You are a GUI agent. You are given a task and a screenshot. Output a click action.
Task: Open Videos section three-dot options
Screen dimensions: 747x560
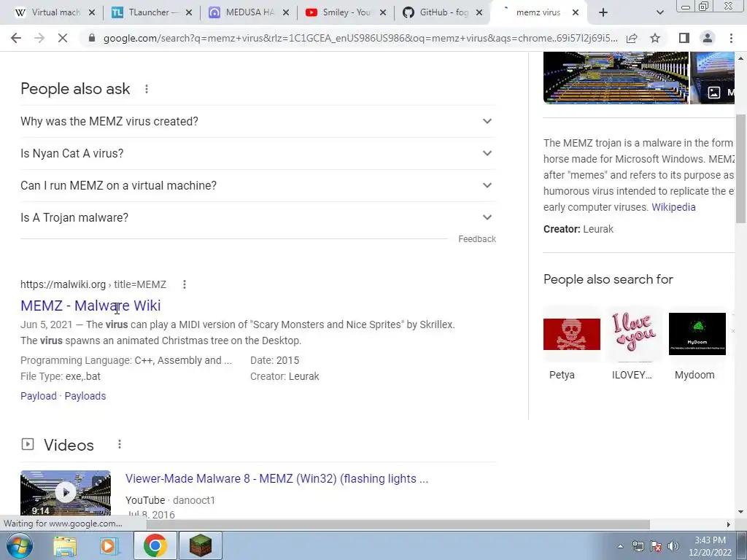tap(120, 444)
